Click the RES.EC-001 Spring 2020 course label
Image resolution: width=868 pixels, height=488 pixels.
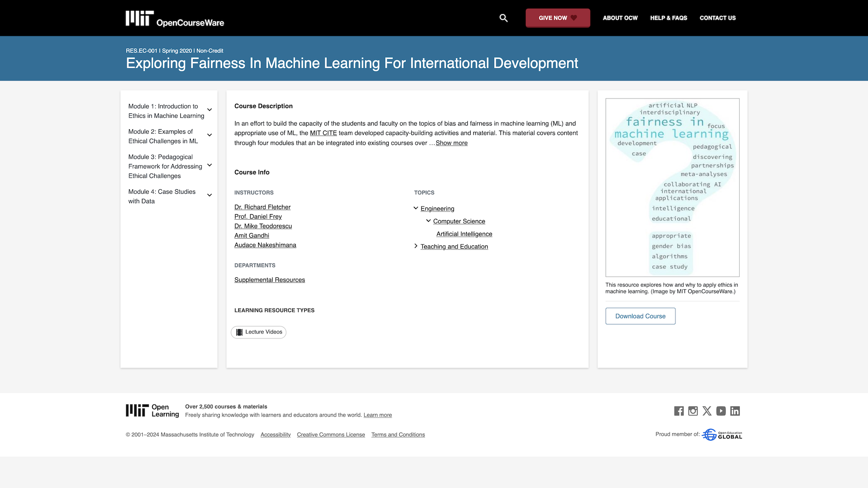point(175,51)
